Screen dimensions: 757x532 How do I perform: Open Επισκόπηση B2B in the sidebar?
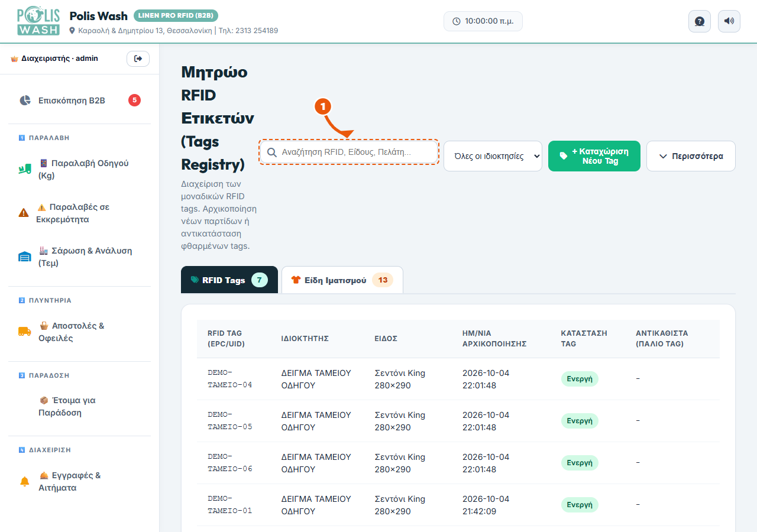point(80,100)
